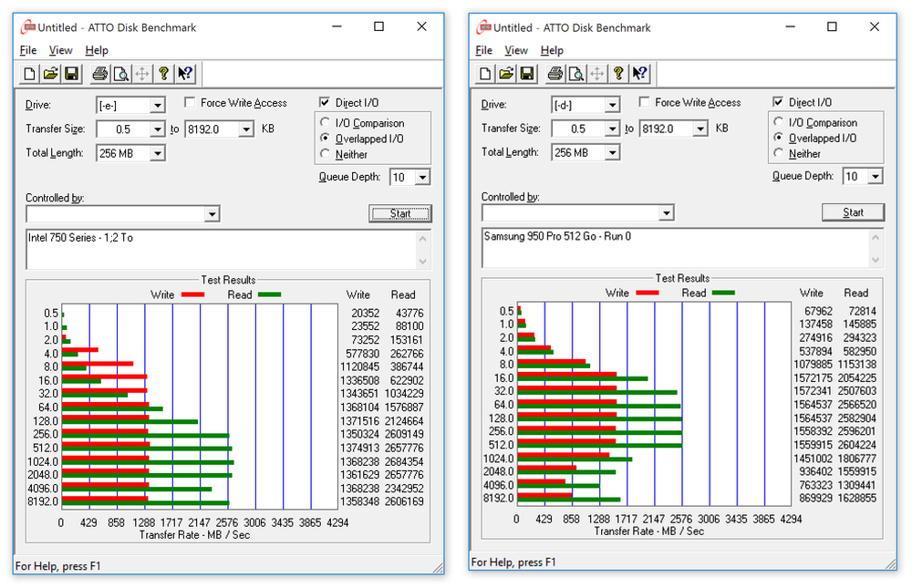Click Start button in Samsung 950 Pro window
Viewport: 912px width, 588px height.
[x=854, y=212]
